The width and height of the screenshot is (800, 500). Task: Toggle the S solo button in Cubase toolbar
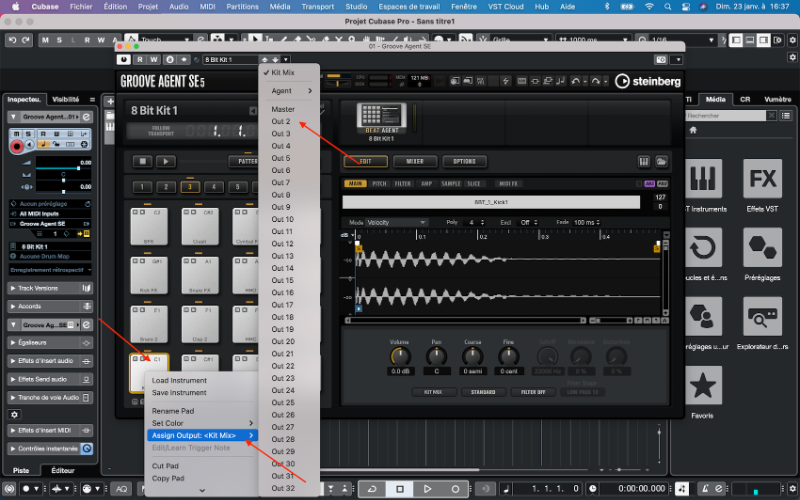59,40
